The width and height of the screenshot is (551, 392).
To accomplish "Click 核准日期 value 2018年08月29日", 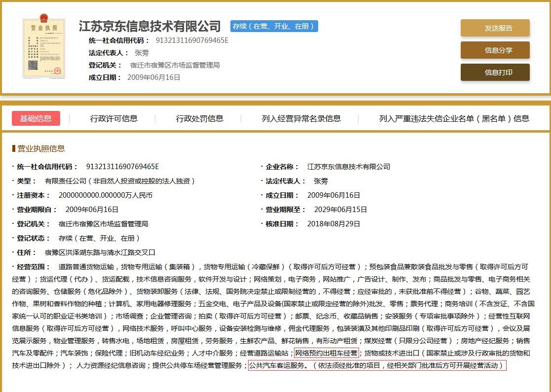I will 333,224.
